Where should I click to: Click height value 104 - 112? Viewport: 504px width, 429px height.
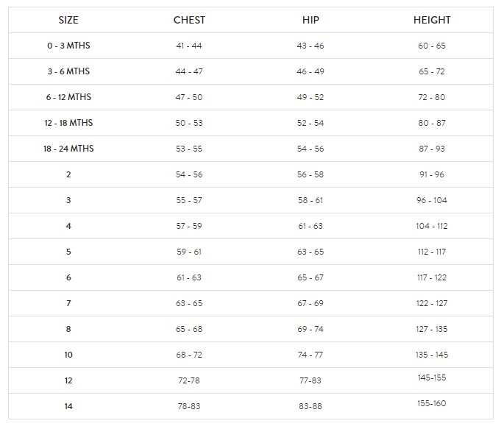pos(432,226)
